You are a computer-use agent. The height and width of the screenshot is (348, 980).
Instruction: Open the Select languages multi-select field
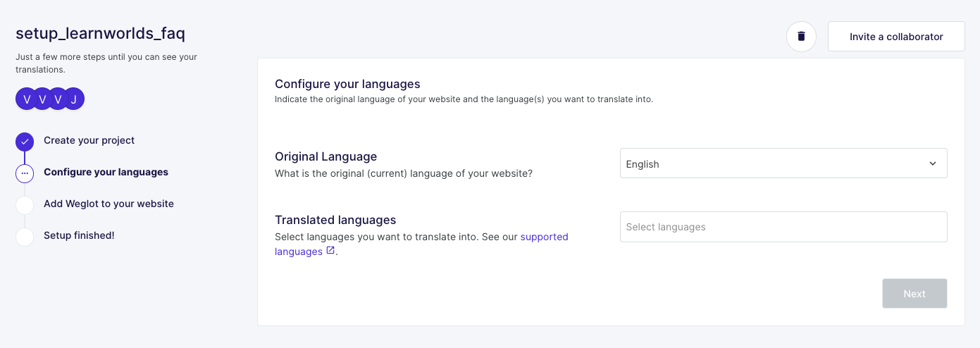(x=783, y=227)
